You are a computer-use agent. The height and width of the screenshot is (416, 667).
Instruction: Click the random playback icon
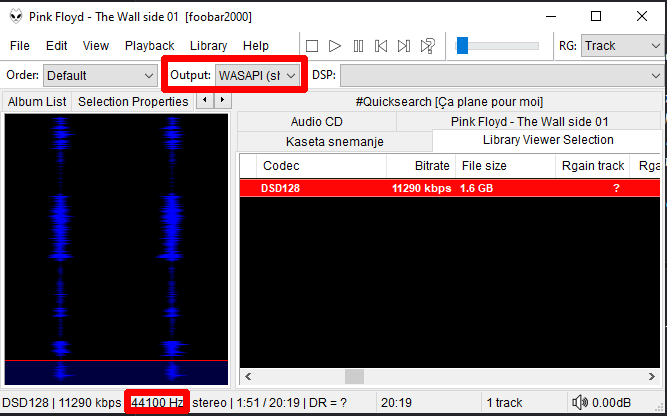coord(428,46)
